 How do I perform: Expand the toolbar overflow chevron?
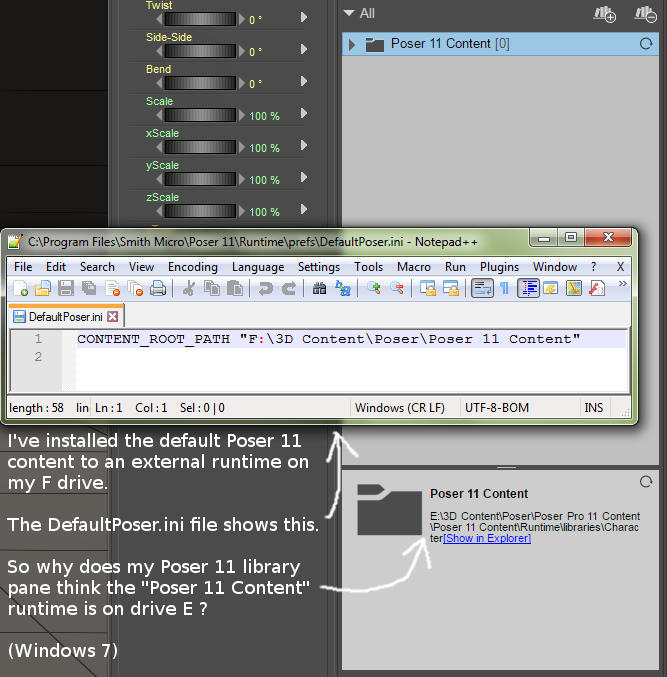[622, 284]
